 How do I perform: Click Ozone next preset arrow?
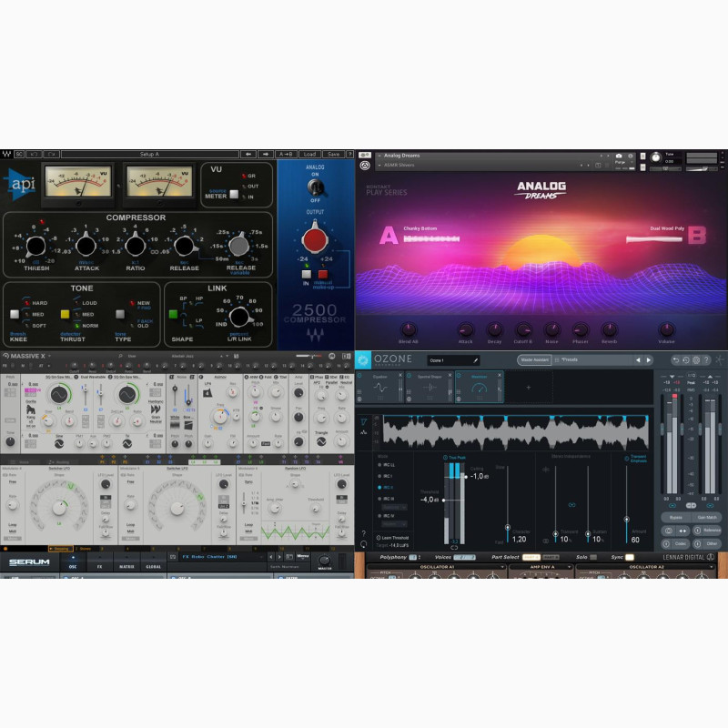(649, 359)
